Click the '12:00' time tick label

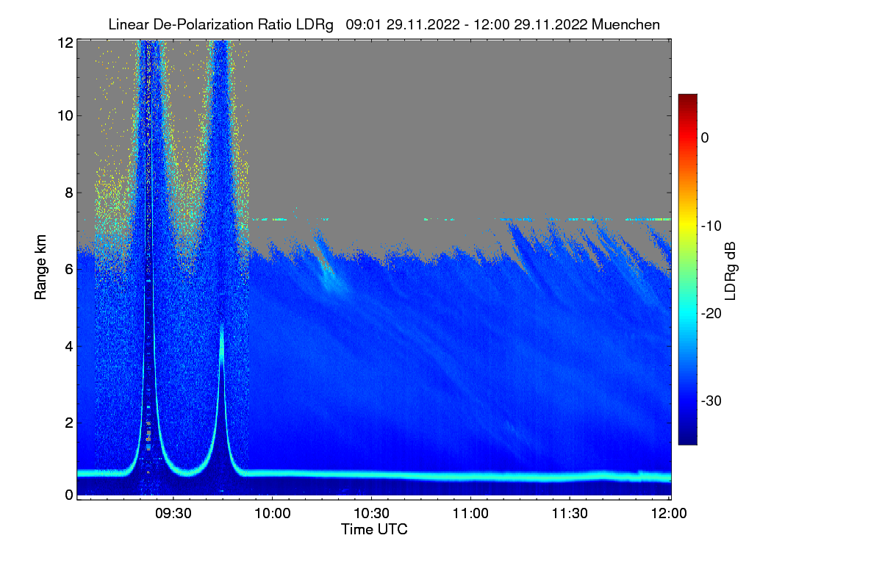[669, 513]
